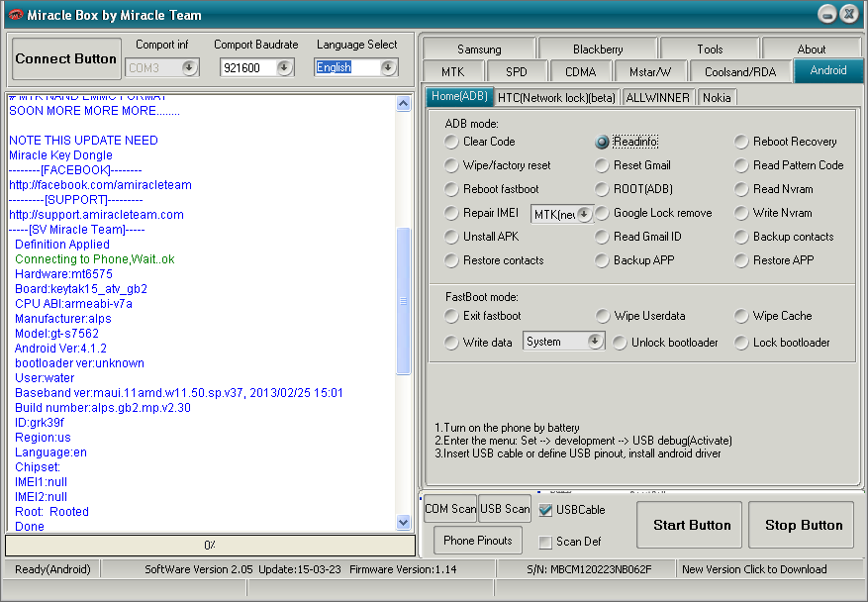Click the USB Scan button
Screen dimensions: 868x602
pos(505,508)
